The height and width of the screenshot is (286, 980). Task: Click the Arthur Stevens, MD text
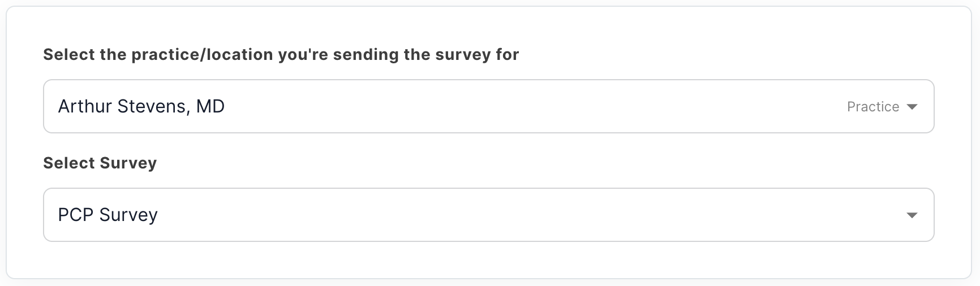tap(141, 106)
